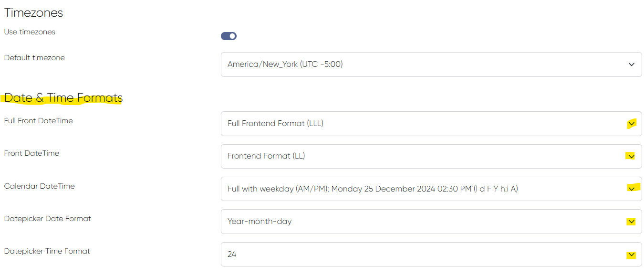The image size is (644, 277).
Task: Click the Default timezone label
Action: point(34,58)
